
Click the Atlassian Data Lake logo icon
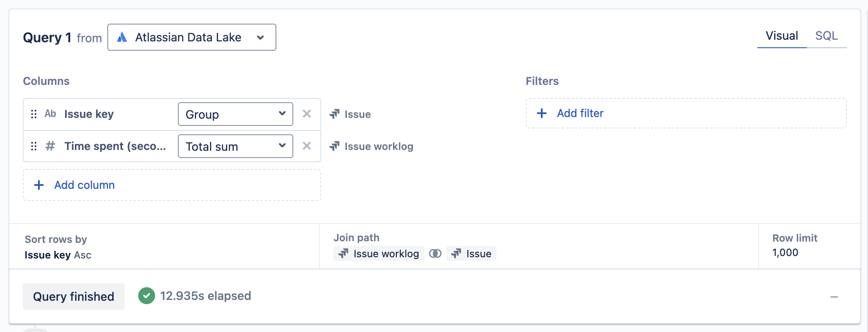[122, 37]
